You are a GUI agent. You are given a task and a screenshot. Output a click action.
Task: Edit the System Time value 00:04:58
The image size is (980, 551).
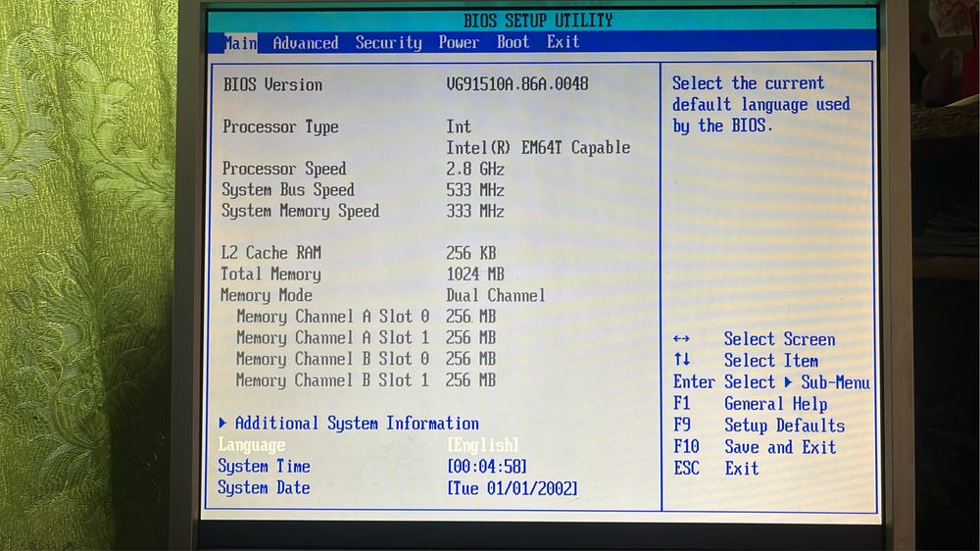point(487,466)
